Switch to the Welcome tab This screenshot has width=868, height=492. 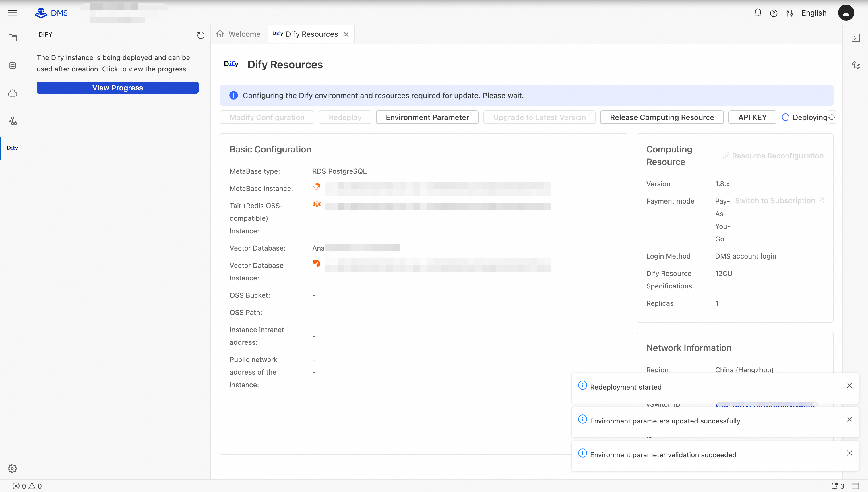pos(239,34)
